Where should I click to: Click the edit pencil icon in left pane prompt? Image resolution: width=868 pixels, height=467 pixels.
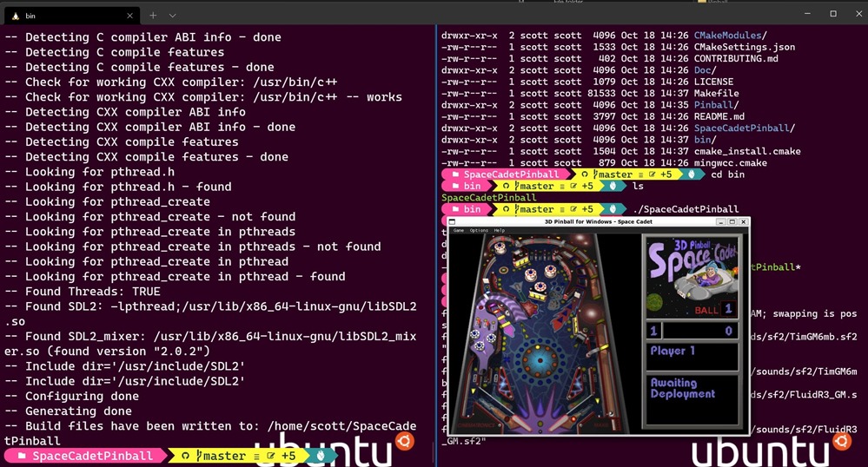point(271,456)
